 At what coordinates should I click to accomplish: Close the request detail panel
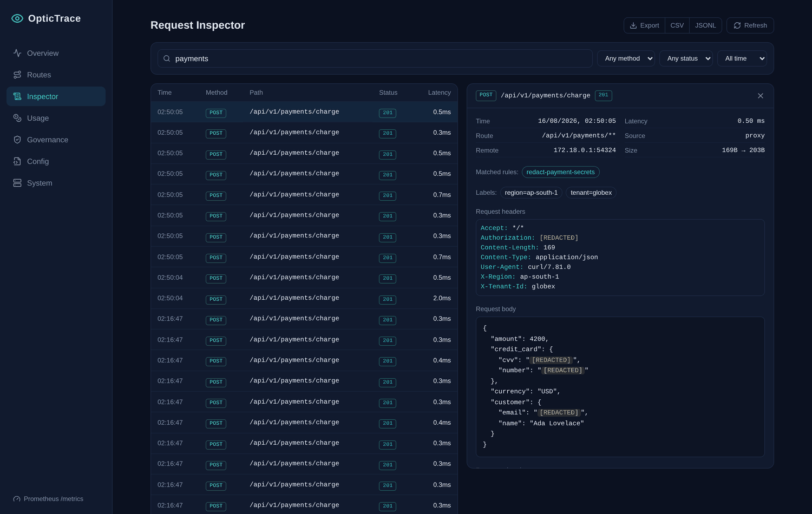point(761,96)
